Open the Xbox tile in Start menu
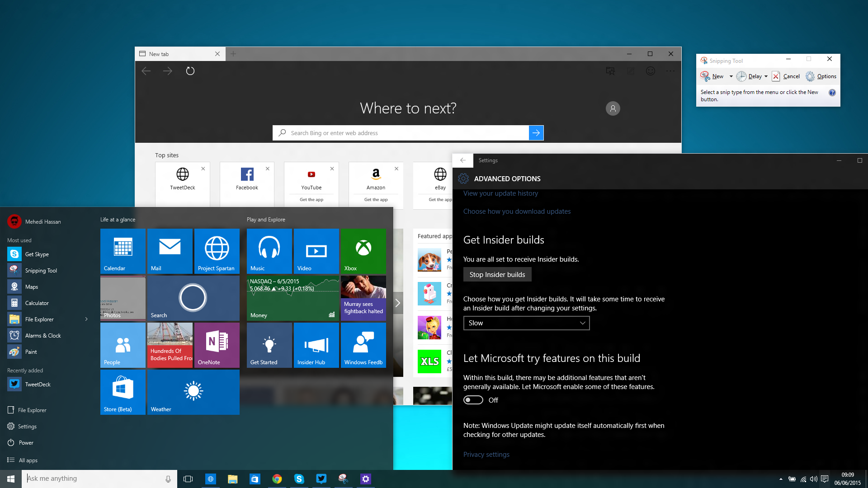 point(363,251)
